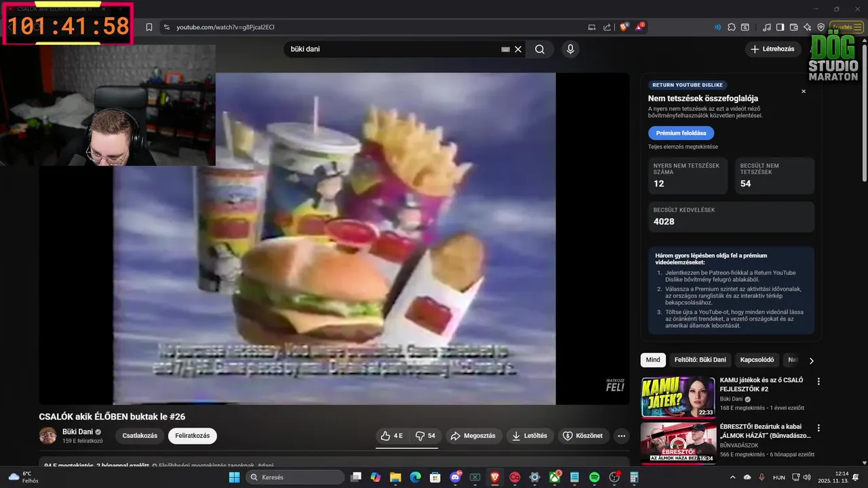Close the Return YouTube Dislike panel
Viewport: 868px width, 488px height.
pyautogui.click(x=804, y=91)
